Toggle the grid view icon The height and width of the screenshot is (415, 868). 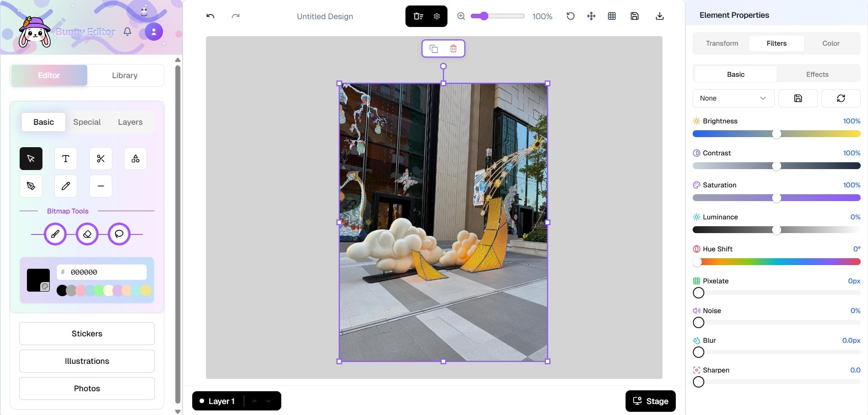(x=612, y=16)
